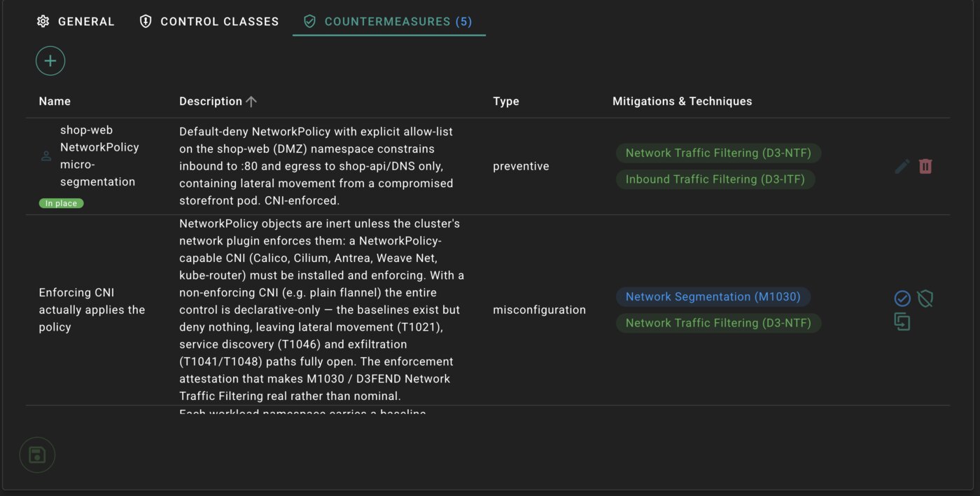Image resolution: width=980 pixels, height=496 pixels.
Task: Click the Network Segmentation (M1030) chip
Action: pyautogui.click(x=713, y=297)
